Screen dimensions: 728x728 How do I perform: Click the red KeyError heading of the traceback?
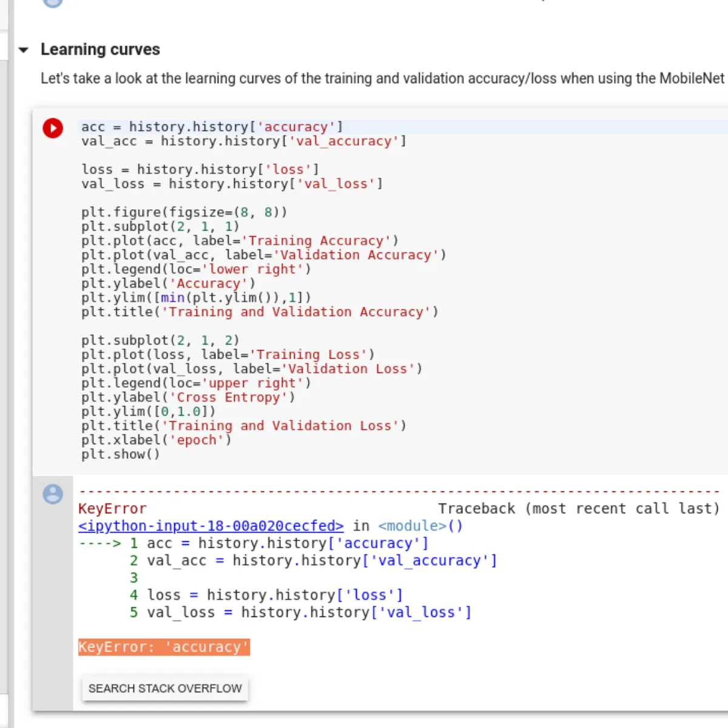pos(112,508)
